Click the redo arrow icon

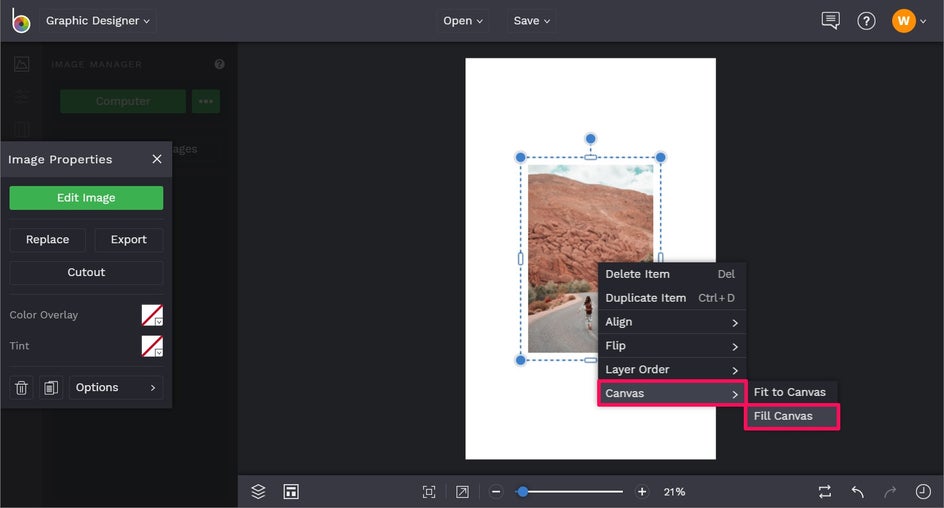tap(890, 492)
